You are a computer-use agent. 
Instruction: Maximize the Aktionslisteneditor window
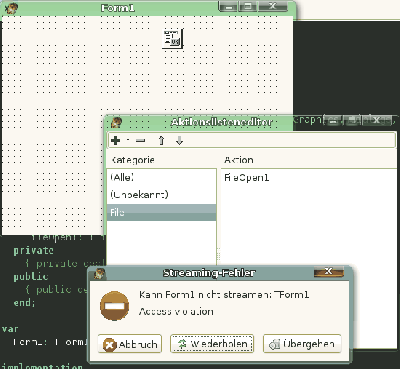(x=353, y=120)
